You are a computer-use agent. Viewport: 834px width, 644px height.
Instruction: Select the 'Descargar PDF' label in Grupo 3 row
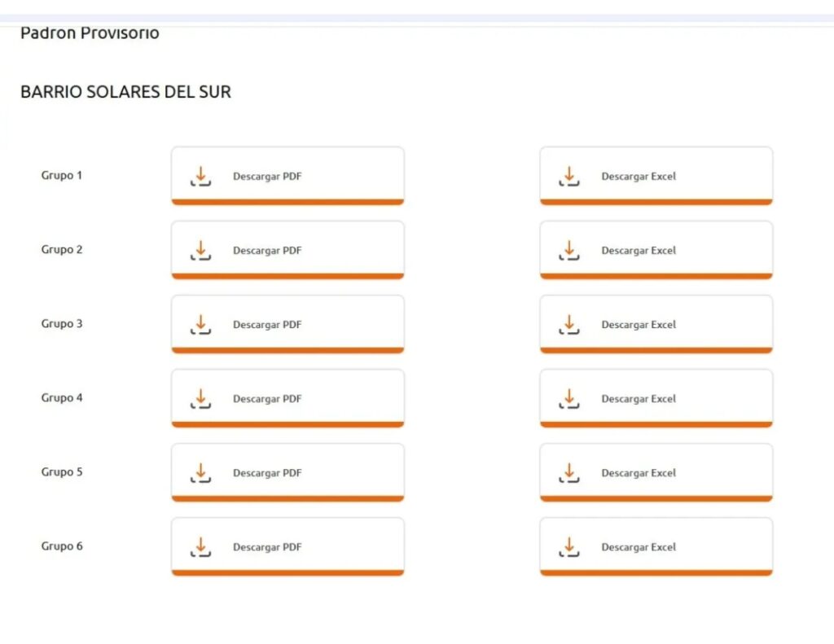pyautogui.click(x=267, y=325)
